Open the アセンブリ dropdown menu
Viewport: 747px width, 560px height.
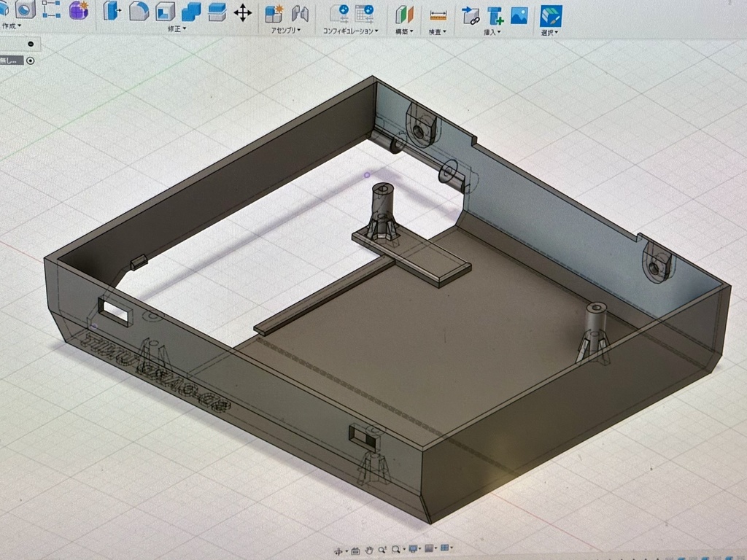[x=286, y=30]
